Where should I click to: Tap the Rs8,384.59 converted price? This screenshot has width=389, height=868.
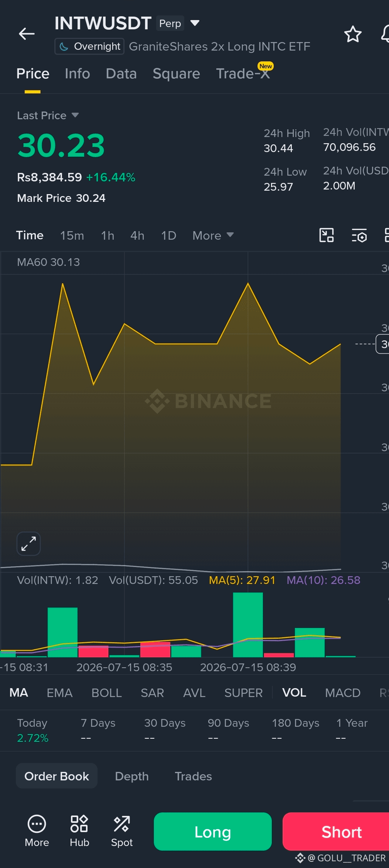(x=49, y=177)
